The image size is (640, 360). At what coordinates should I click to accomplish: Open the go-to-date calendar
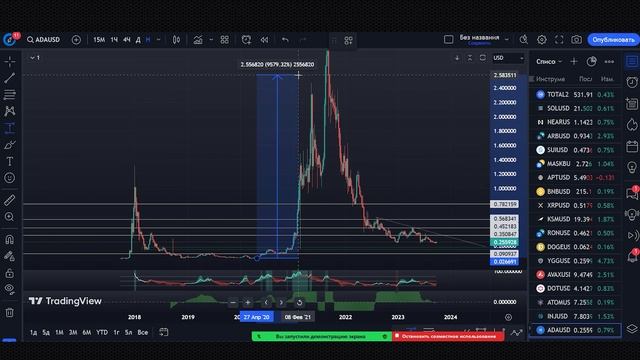(x=164, y=332)
